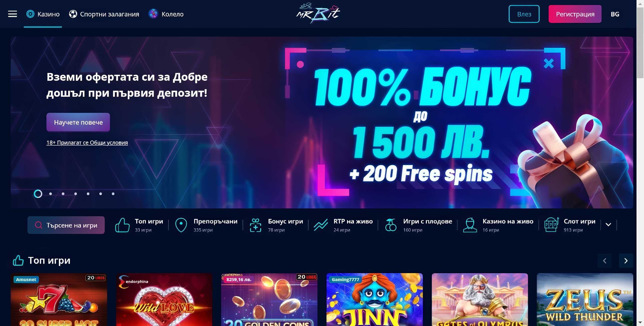Show next Топ игри games arrow
Screen dimensions: 644x326
(626, 261)
